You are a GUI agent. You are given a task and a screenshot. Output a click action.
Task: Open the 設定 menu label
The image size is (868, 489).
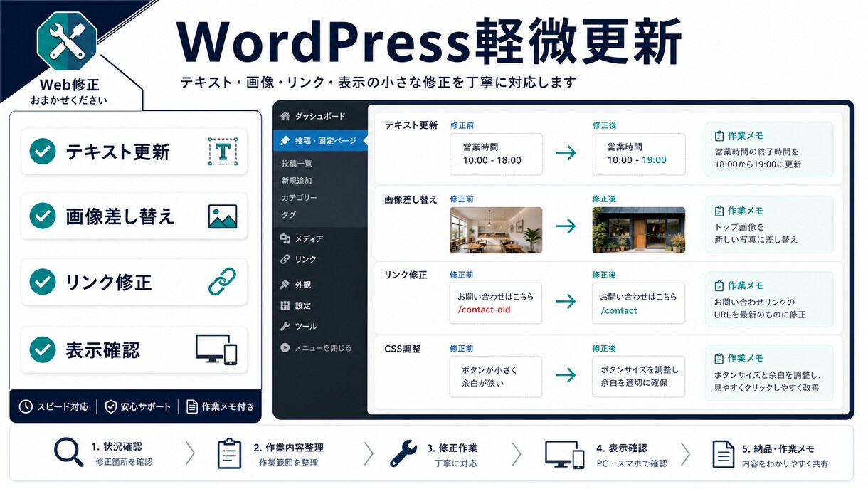pos(302,305)
